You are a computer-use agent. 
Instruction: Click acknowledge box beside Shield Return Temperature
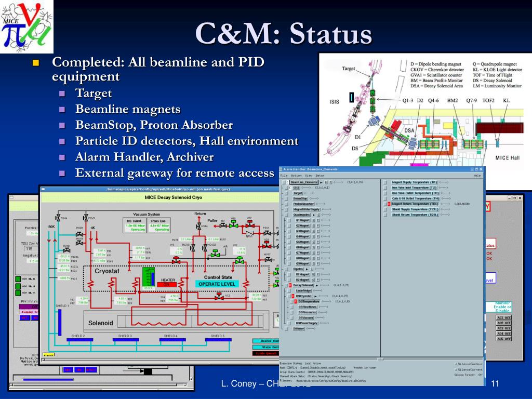pos(385,215)
